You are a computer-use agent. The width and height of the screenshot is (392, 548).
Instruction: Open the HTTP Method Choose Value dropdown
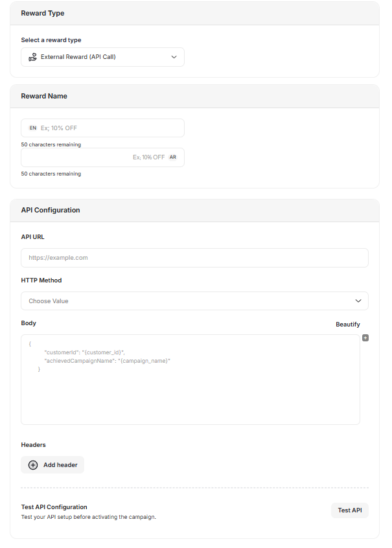tap(194, 301)
